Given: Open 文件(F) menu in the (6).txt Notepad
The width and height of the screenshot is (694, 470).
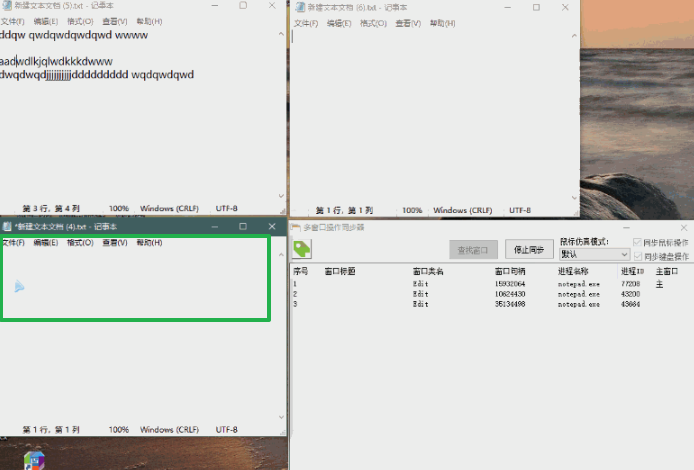Looking at the screenshot, I should (306, 23).
